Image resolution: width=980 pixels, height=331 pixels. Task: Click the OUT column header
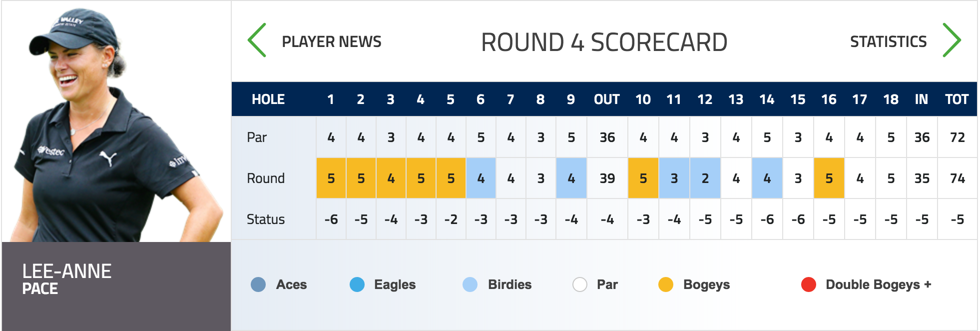(x=607, y=99)
